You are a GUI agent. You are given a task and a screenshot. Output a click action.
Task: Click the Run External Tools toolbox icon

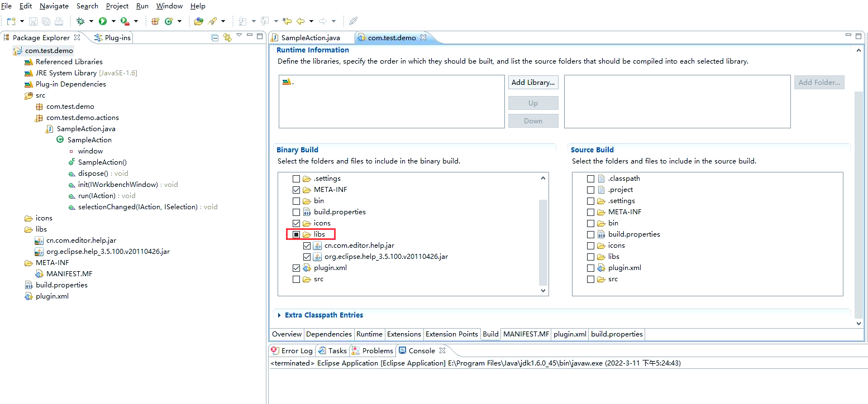coord(125,21)
